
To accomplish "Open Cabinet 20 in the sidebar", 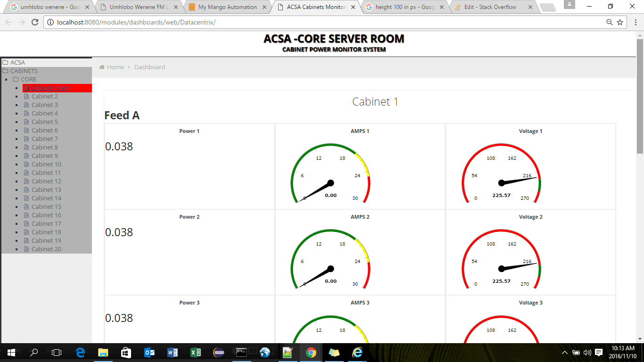I will point(46,249).
